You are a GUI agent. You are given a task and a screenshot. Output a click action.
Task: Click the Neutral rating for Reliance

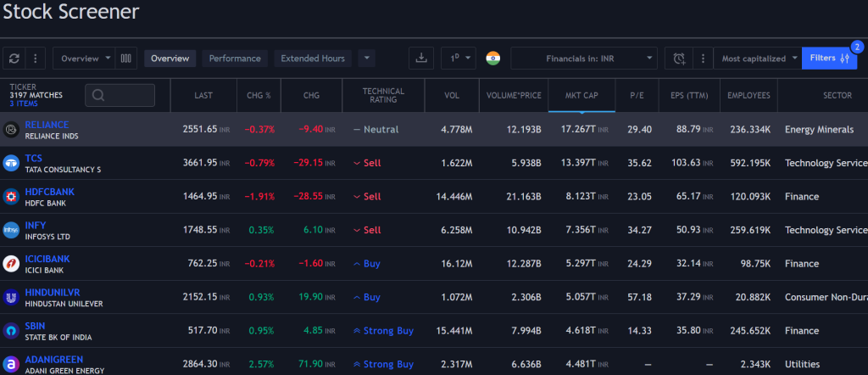click(376, 129)
